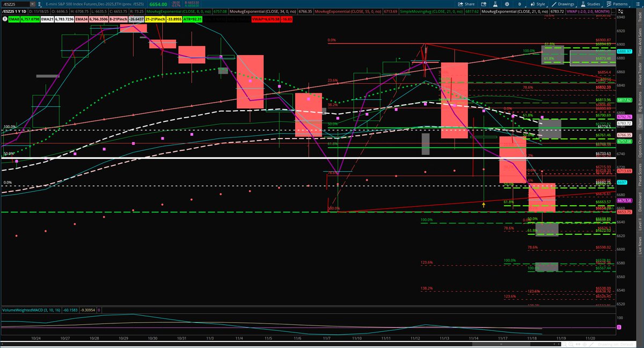Click the EMA21 label
644x348 pixels.
pos(47,19)
